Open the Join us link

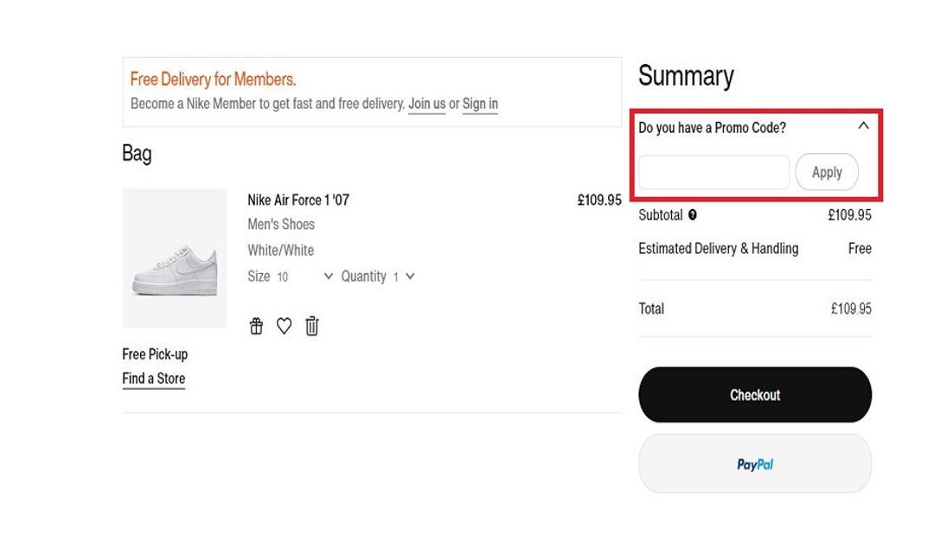425,103
